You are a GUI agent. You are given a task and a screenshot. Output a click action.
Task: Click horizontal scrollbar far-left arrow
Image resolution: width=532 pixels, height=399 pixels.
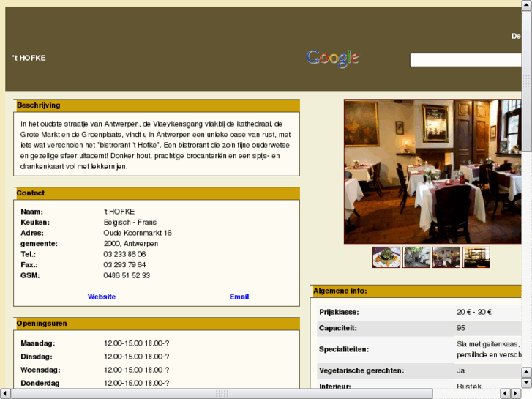[6, 393]
